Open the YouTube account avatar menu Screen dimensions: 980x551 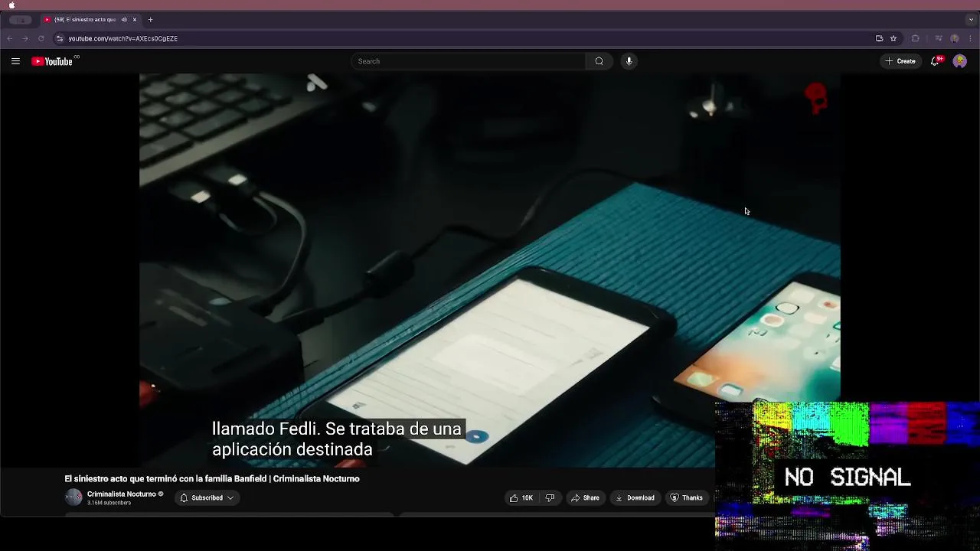click(x=959, y=61)
